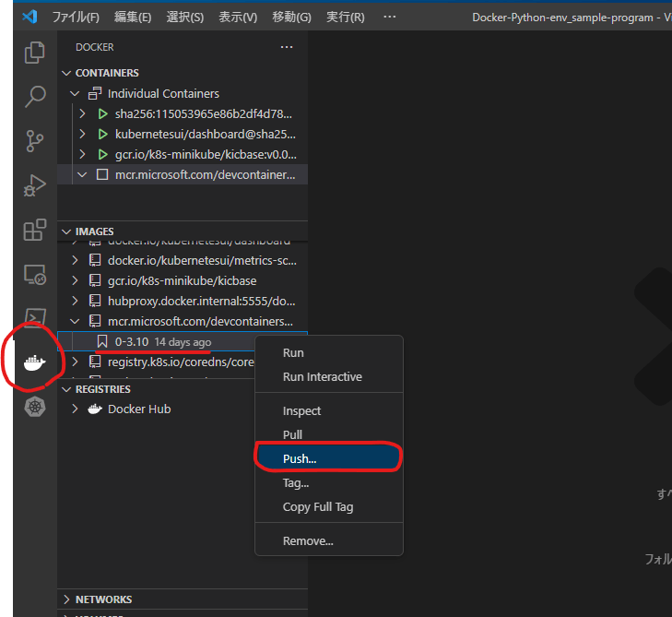Click running icon of kubernetesui/dashboard container

[102, 135]
